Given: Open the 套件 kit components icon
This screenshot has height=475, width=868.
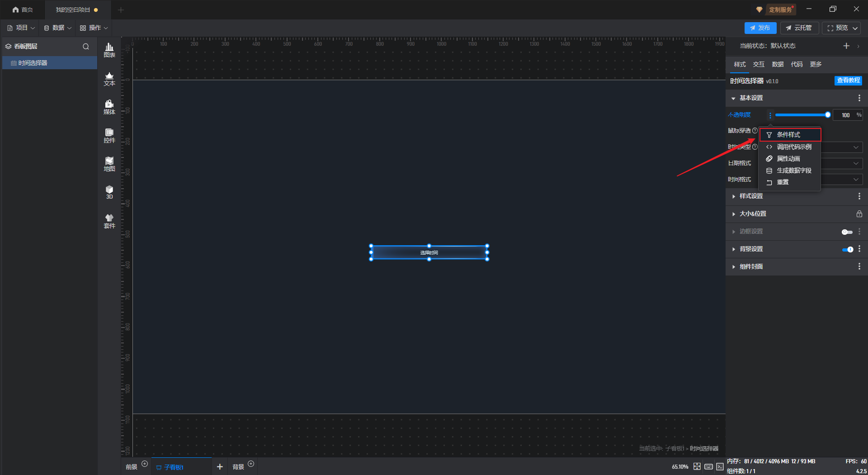Looking at the screenshot, I should pos(109,221).
